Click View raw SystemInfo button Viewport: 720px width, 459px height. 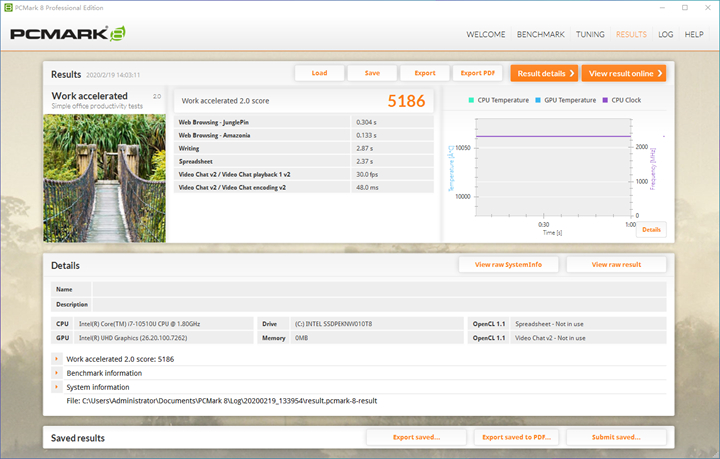point(508,265)
